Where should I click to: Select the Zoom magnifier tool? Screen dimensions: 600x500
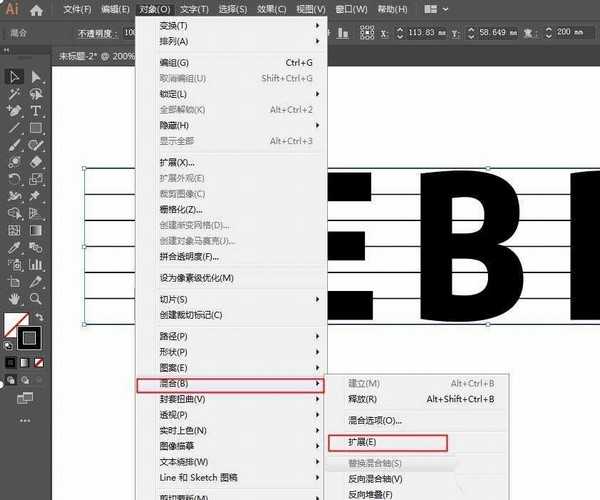pyautogui.click(x=36, y=298)
